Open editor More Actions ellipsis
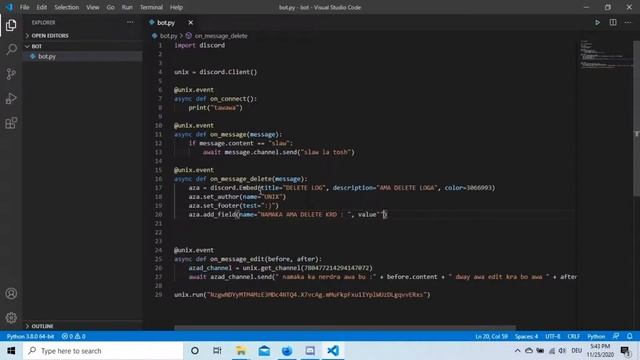This screenshot has width=640, height=360. (x=628, y=22)
